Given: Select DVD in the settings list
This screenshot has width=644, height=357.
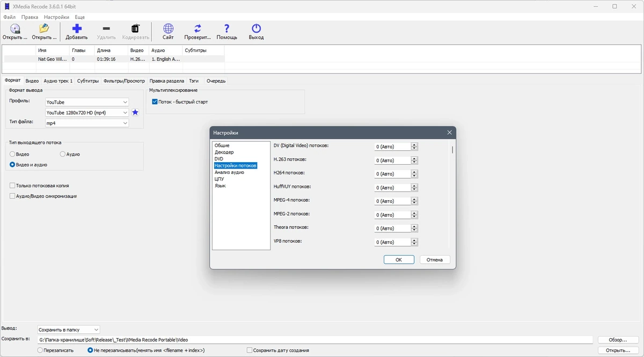Looking at the screenshot, I should [219, 159].
